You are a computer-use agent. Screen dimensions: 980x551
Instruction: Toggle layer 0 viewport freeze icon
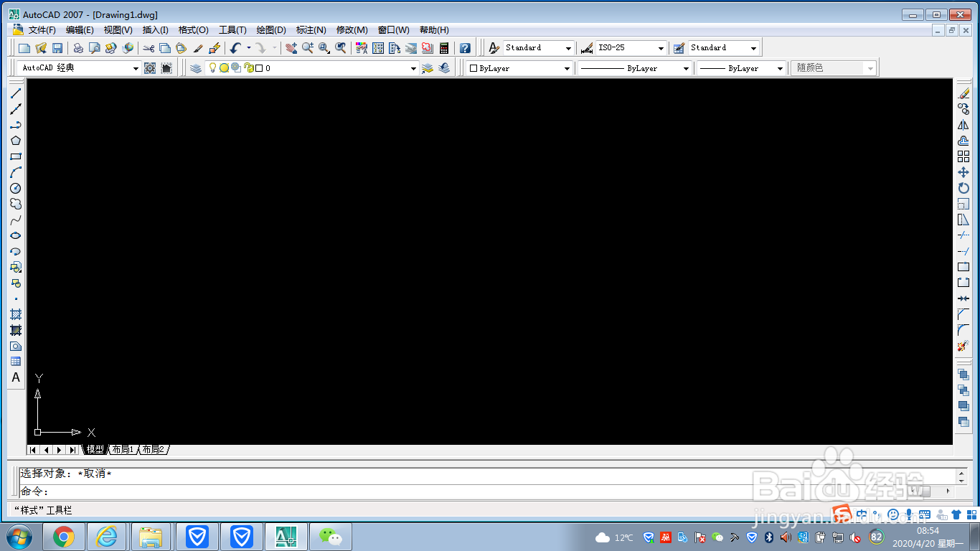point(235,68)
